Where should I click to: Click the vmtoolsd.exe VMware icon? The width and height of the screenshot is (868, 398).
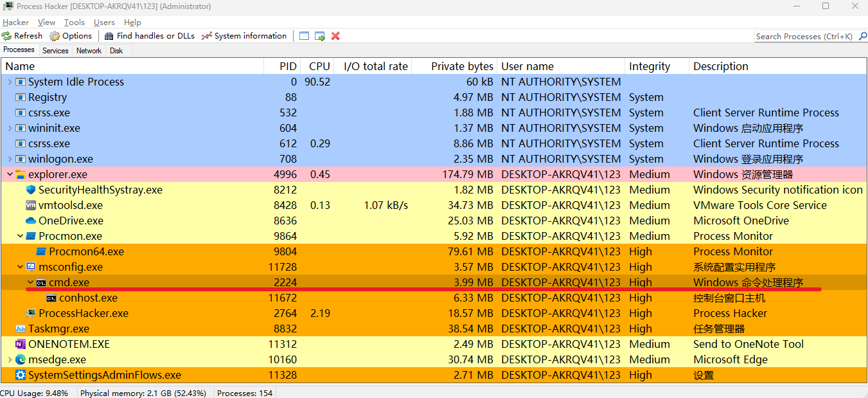click(x=31, y=205)
